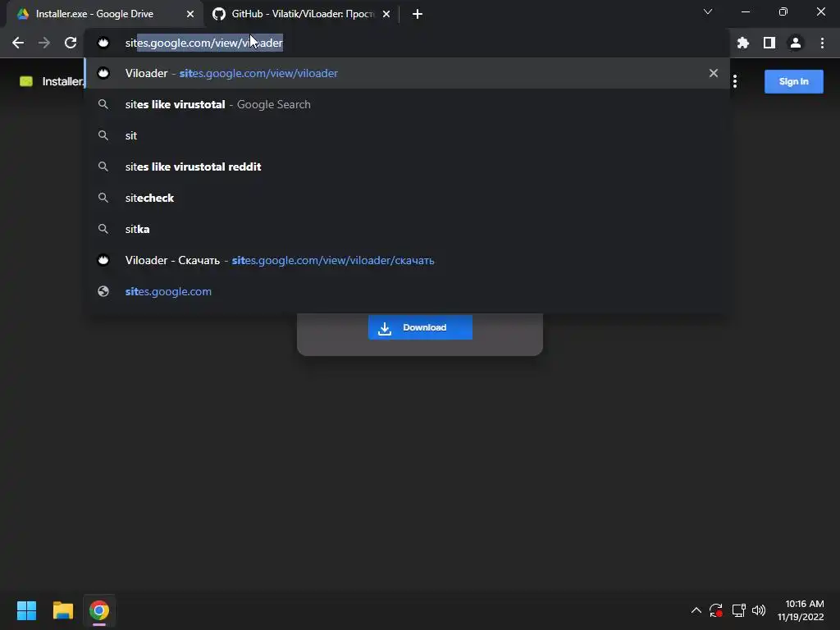
Task: Close the Installer.exe Google Drive tab
Action: coord(190,14)
